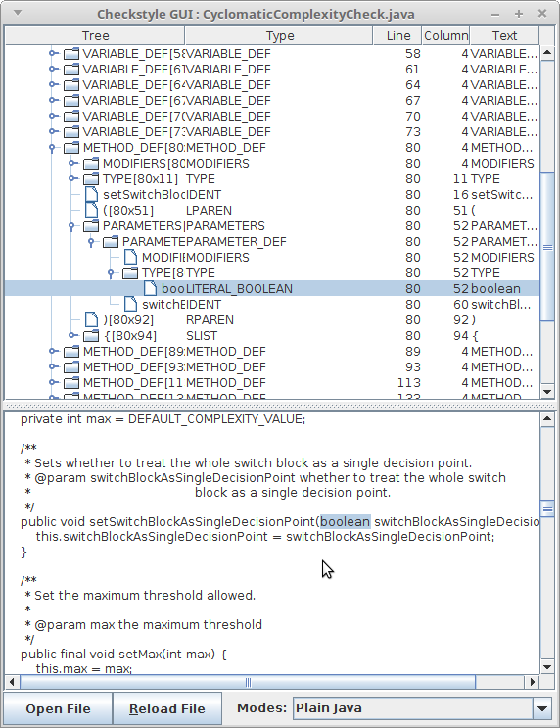Click open folder icon of METHOD_DEF line 80
560x728 pixels.
tap(71, 148)
